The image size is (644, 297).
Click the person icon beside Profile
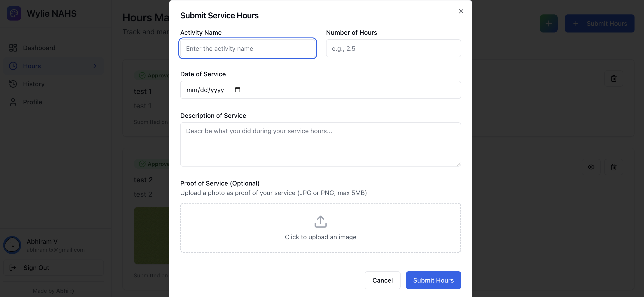click(x=13, y=102)
